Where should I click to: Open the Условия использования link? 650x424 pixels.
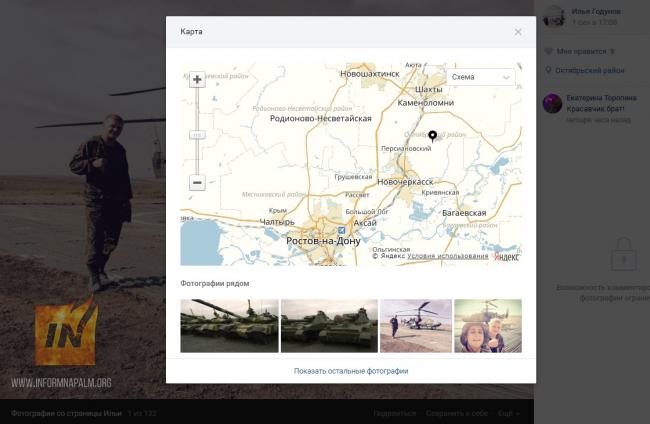point(448,256)
